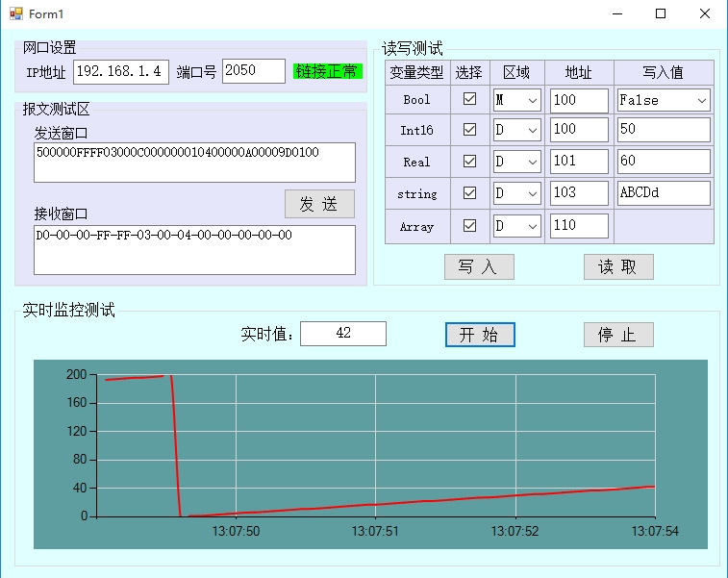
Task: Click the 40 value on chart Y axis
Action: [80, 488]
